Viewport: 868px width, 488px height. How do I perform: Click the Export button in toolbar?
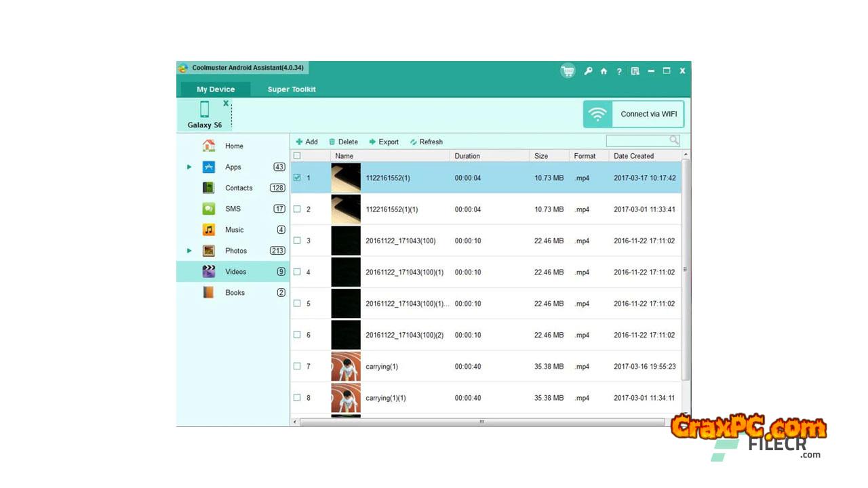[x=384, y=142]
